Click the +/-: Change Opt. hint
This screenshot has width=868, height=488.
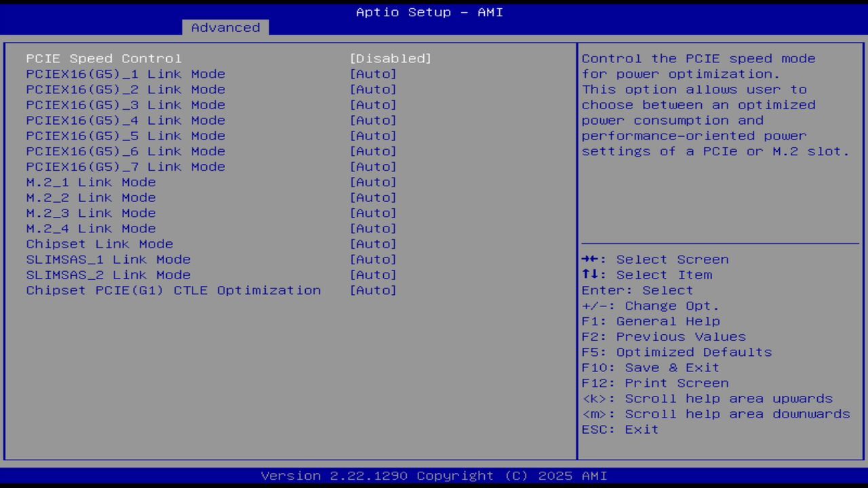[650, 306]
